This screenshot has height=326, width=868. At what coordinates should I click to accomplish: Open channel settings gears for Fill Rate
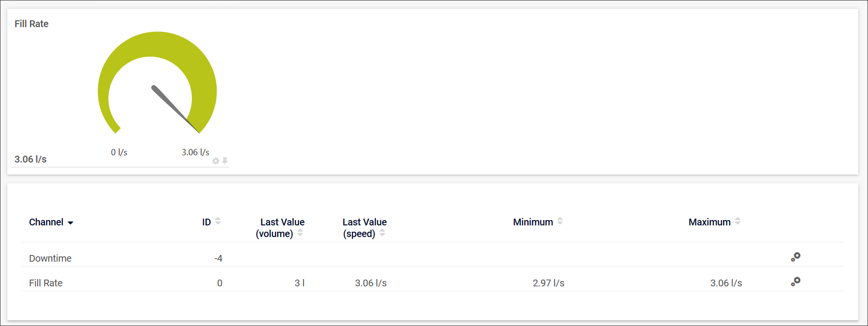(796, 282)
